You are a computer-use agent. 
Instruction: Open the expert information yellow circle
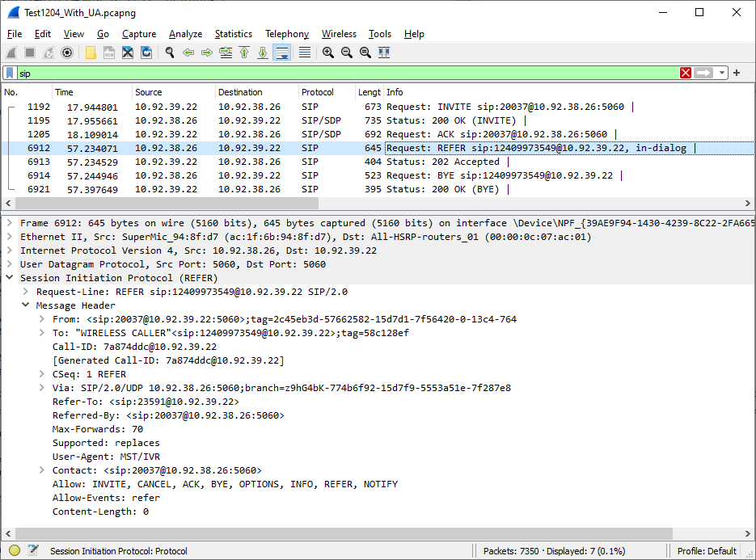click(x=15, y=550)
